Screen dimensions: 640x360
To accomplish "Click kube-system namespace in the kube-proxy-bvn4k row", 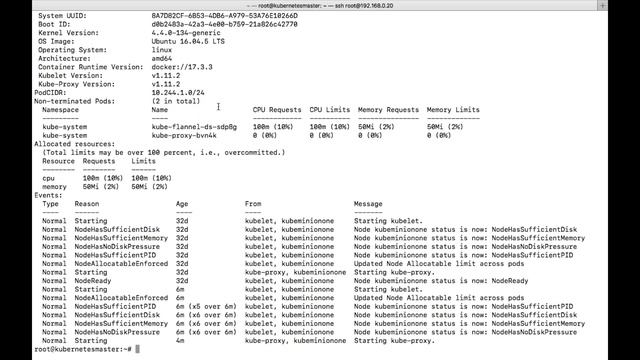I will (x=64, y=136).
